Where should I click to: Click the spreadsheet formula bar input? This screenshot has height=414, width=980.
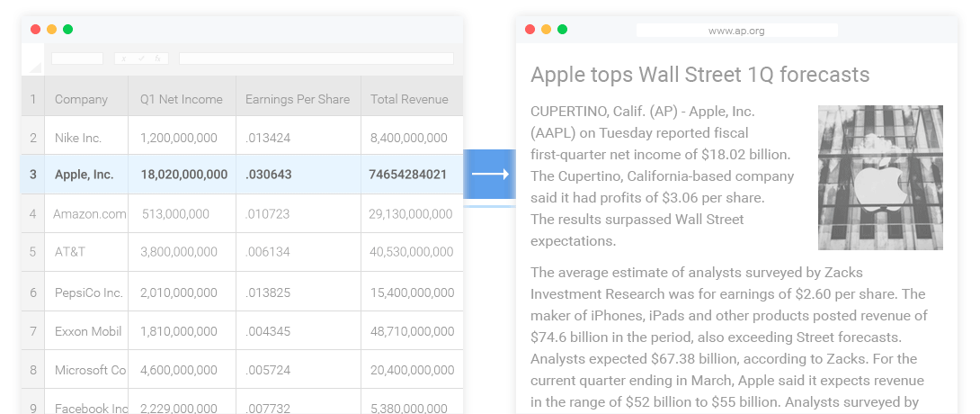tap(316, 58)
